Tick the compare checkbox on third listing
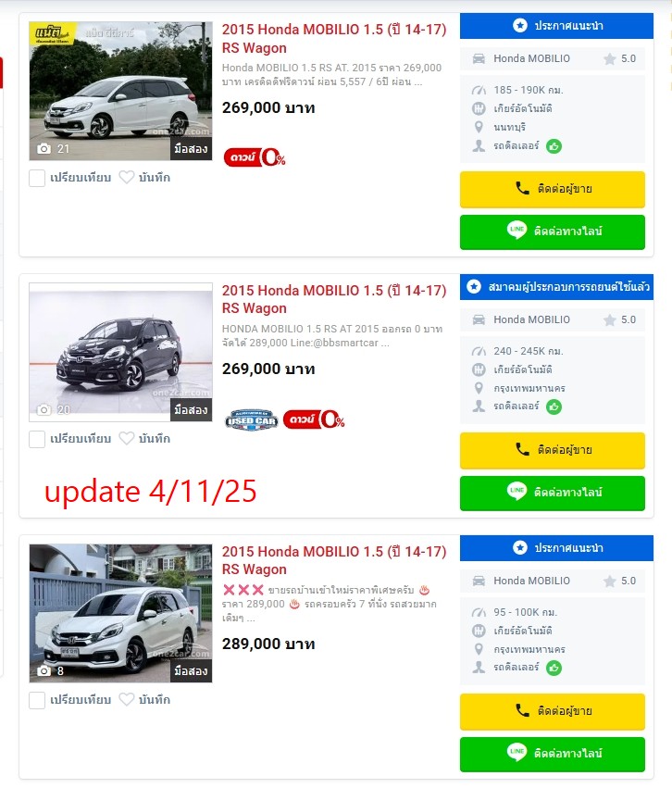The width and height of the screenshot is (672, 788). coord(37,700)
